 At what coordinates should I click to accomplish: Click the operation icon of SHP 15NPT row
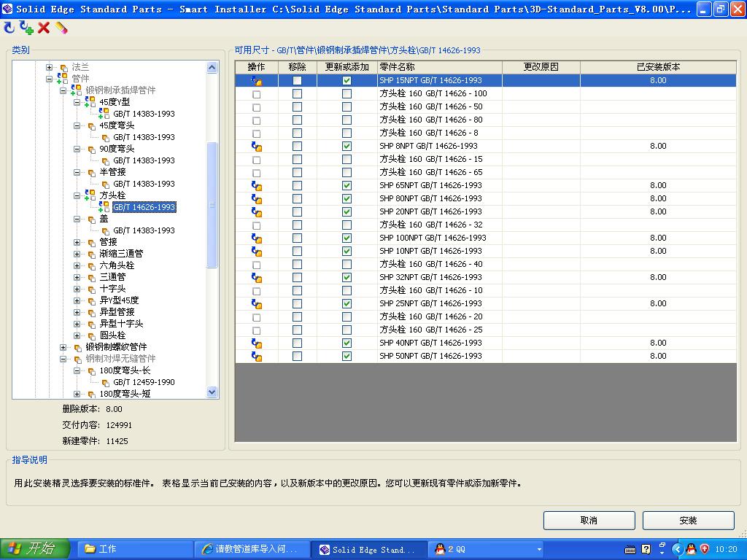[257, 81]
